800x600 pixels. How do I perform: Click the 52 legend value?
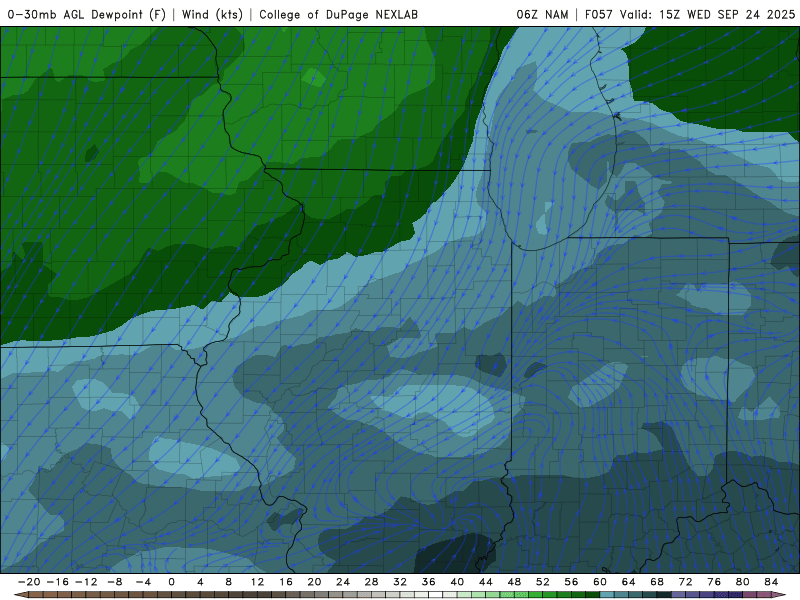(543, 582)
